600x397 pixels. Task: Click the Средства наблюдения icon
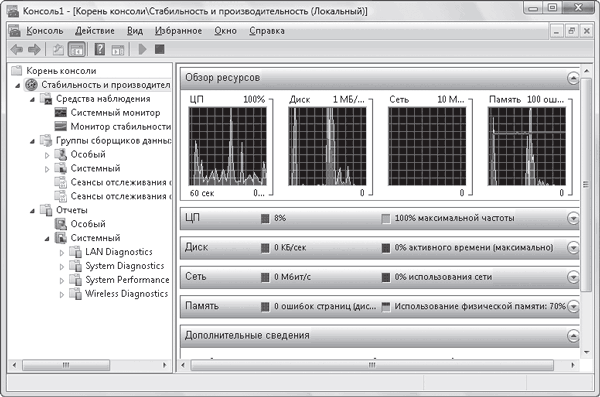click(x=46, y=99)
